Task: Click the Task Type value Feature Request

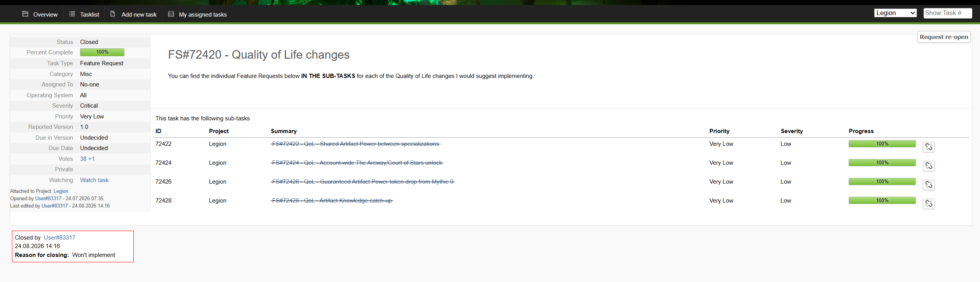Action: point(102,63)
